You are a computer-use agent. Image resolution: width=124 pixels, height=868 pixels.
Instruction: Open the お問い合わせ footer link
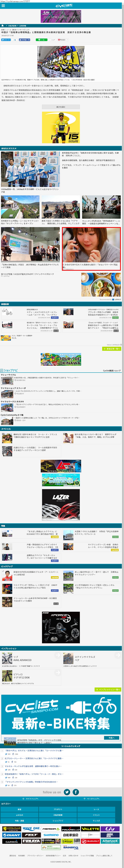(73, 855)
